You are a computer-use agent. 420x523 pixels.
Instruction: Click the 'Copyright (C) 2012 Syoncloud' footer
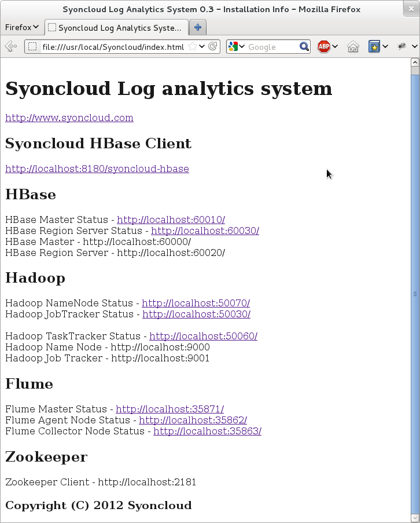(98, 506)
